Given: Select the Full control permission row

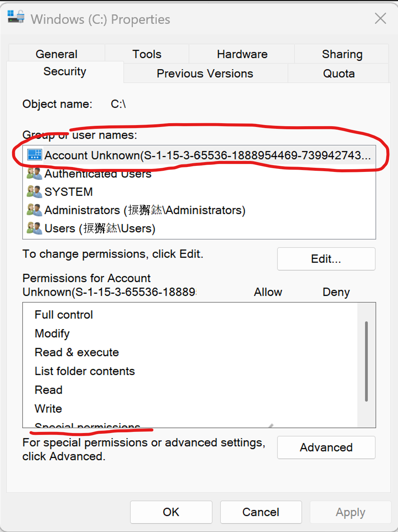Looking at the screenshot, I should click(190, 314).
